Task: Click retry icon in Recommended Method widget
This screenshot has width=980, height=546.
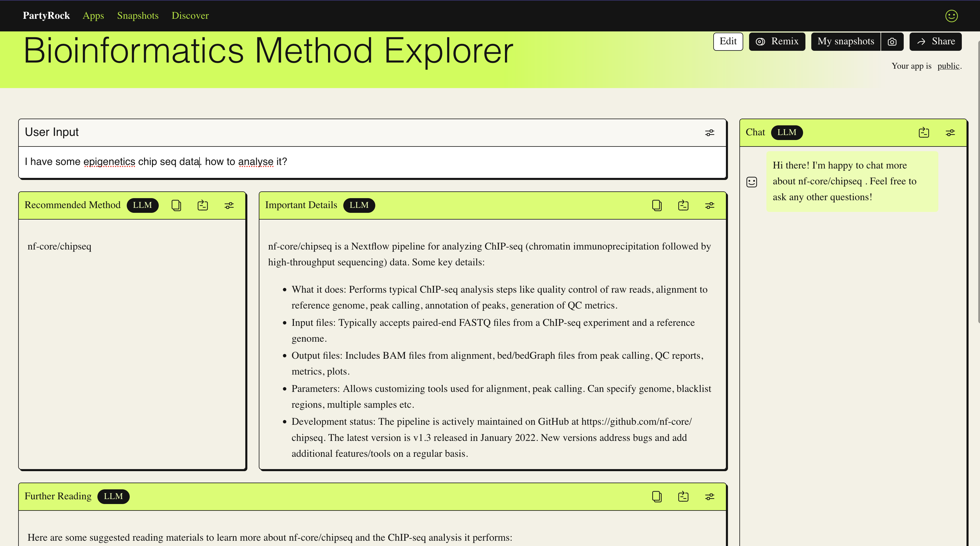Action: pos(203,205)
